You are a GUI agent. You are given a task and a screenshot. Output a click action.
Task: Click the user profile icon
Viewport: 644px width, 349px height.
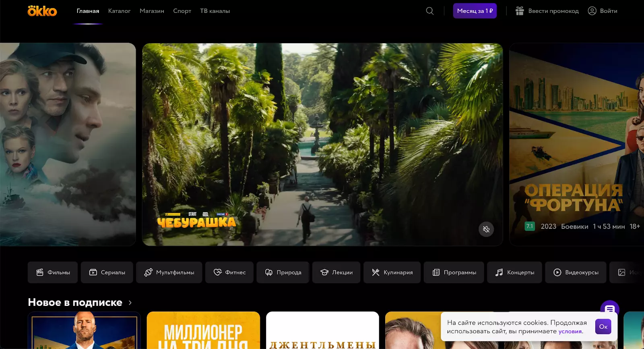tap(592, 11)
